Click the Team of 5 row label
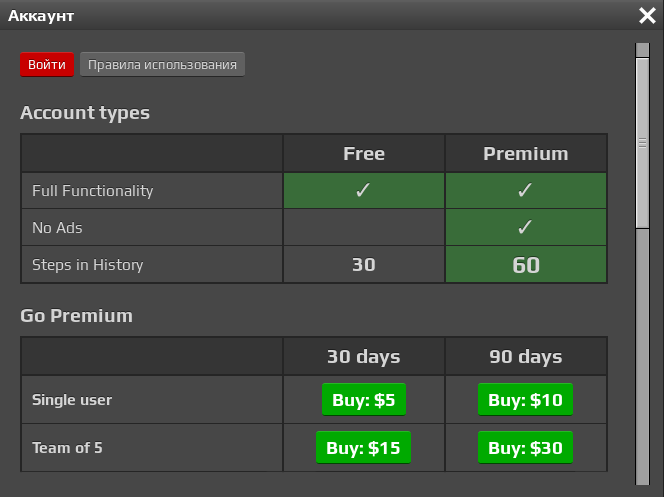664x497 pixels. pyautogui.click(x=67, y=447)
